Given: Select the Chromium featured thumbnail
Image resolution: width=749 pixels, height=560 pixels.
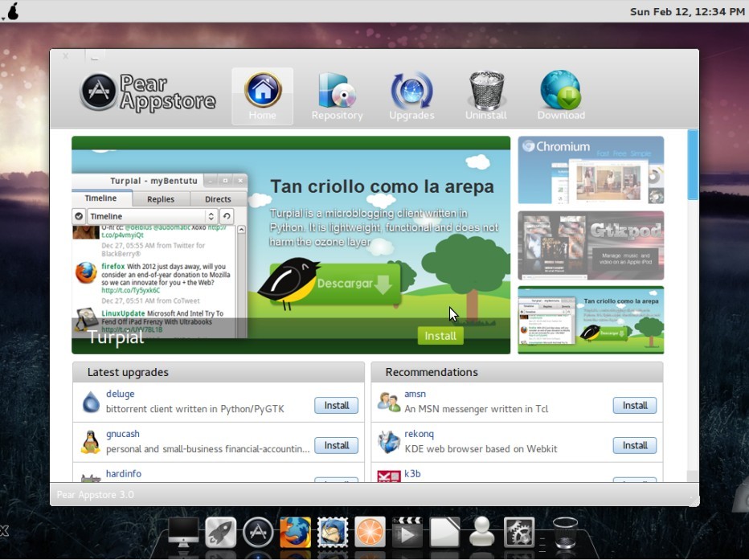Looking at the screenshot, I should (591, 170).
